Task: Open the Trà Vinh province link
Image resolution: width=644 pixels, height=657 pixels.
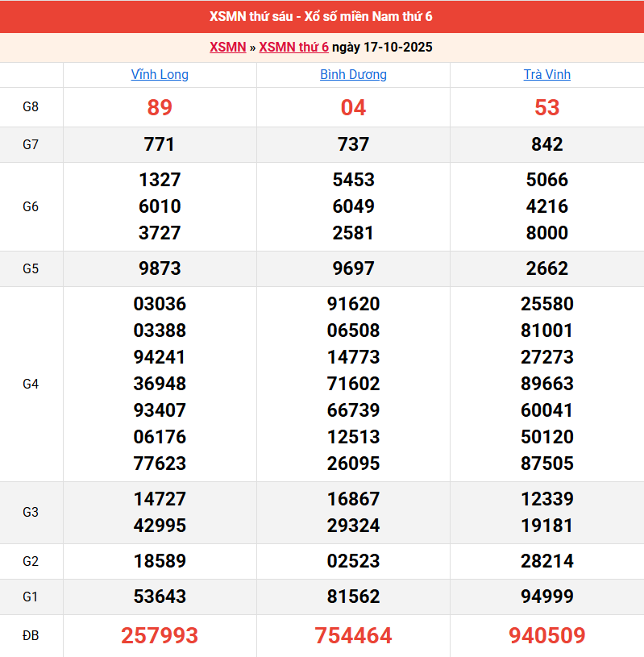Action: tap(546, 74)
